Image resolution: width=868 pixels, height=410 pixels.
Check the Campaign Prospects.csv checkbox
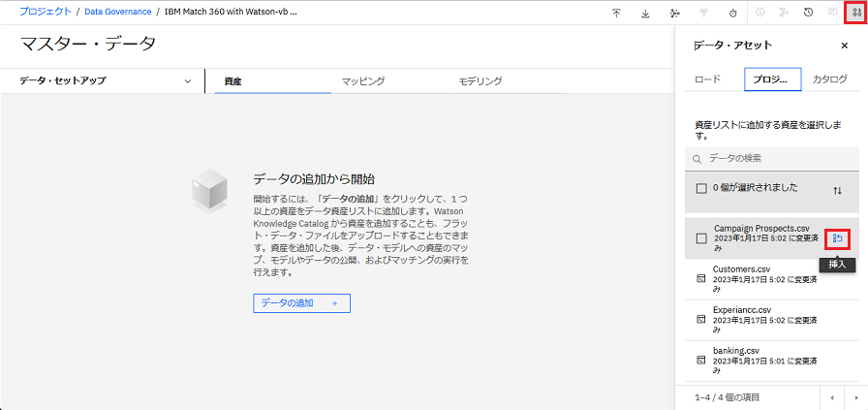click(x=701, y=238)
